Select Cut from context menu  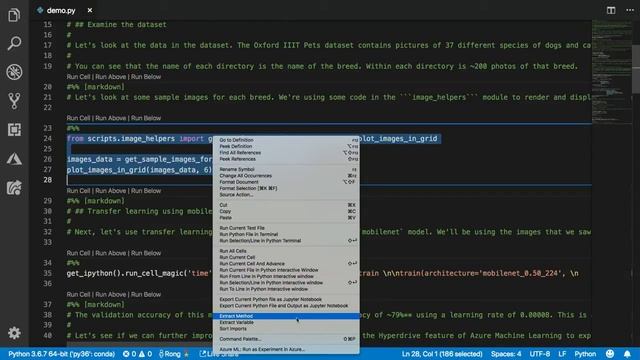tap(286, 205)
